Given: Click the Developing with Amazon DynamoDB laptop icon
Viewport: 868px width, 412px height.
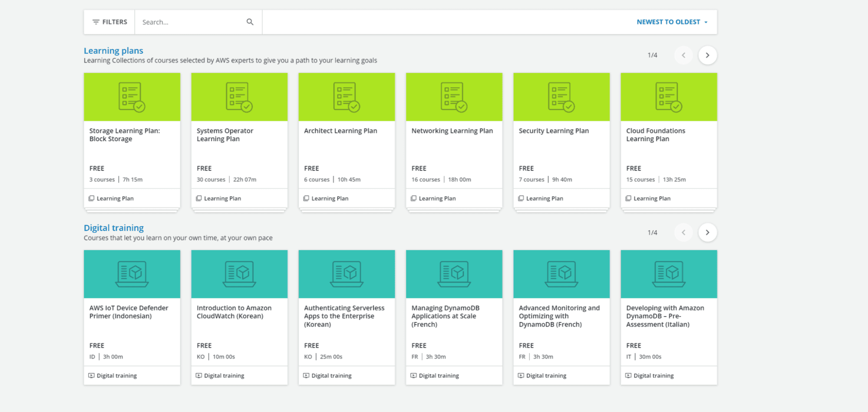Looking at the screenshot, I should pos(668,274).
